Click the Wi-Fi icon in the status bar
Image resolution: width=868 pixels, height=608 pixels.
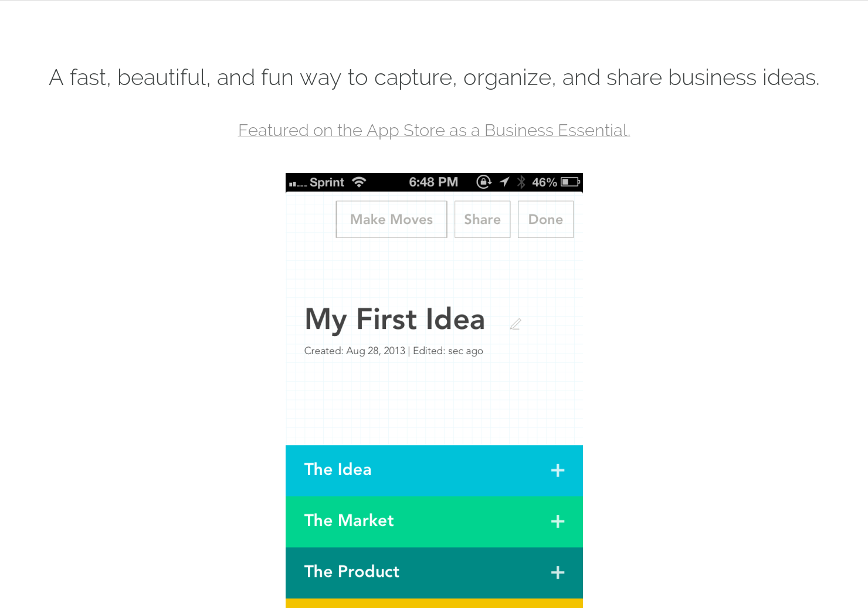click(x=359, y=182)
